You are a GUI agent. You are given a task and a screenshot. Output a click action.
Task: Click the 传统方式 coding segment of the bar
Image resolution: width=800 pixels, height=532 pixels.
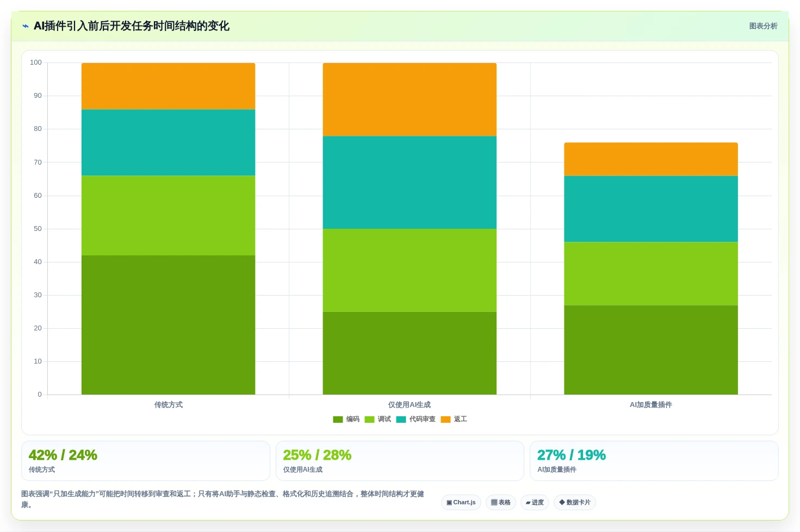pos(168,325)
